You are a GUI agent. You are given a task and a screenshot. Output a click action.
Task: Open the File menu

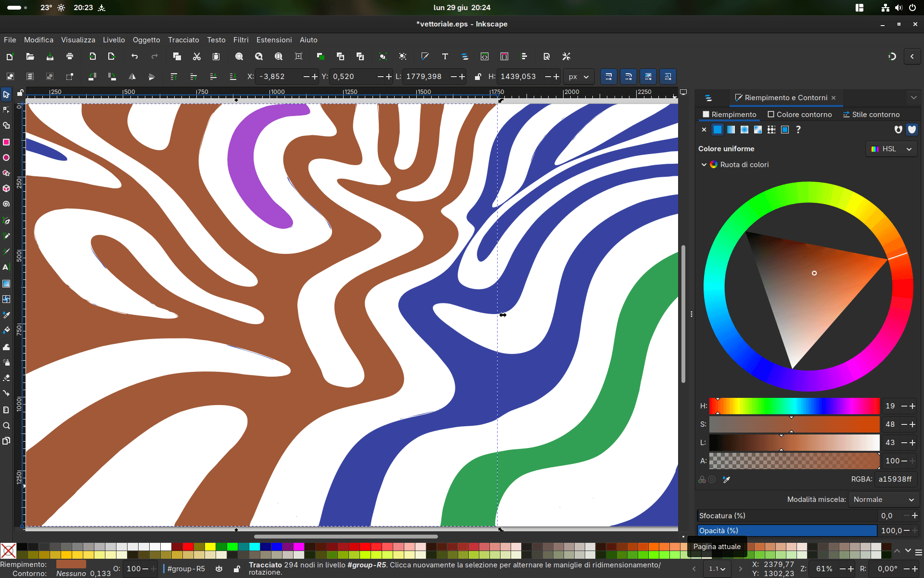tap(10, 40)
